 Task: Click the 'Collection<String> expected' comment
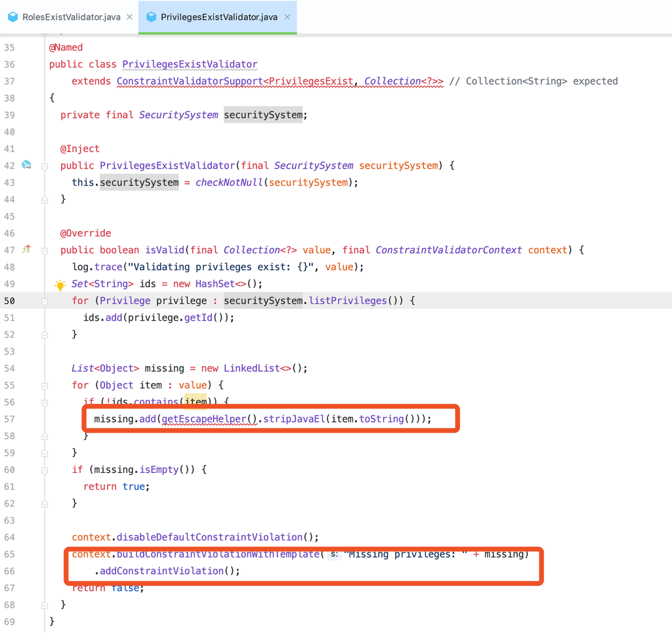tap(533, 81)
